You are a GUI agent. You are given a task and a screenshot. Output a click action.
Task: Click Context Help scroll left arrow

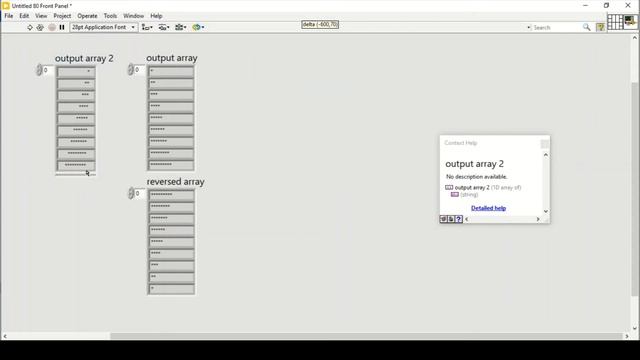[x=467, y=219]
